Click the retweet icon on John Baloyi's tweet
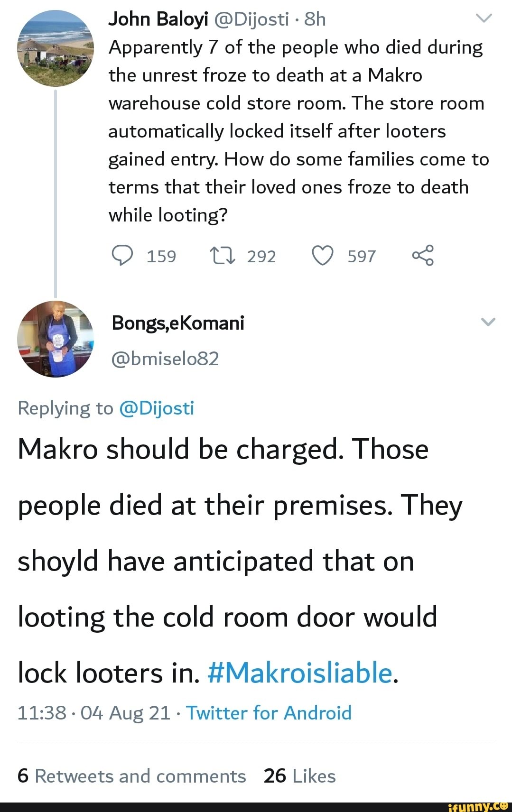 point(223,256)
